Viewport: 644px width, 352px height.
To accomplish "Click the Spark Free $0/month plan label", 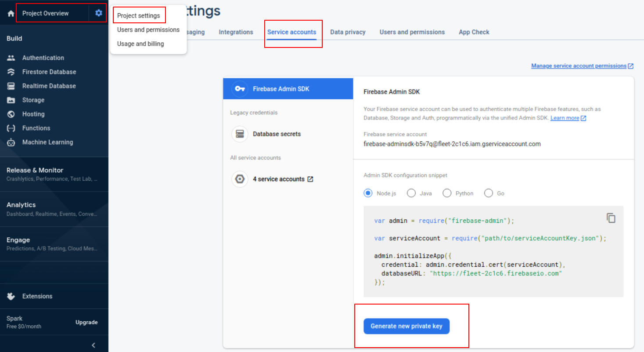I will [24, 323].
